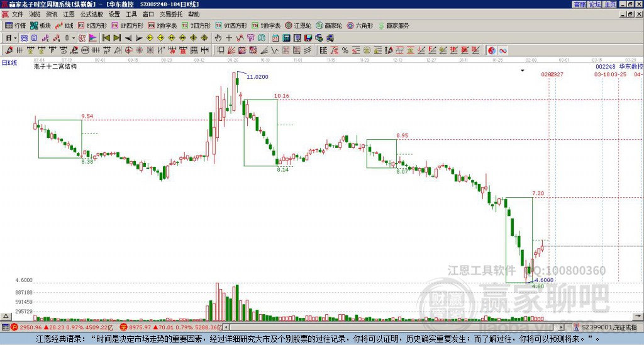Open the 工具 menu
This screenshot has height=345, width=644.
[x=131, y=14]
